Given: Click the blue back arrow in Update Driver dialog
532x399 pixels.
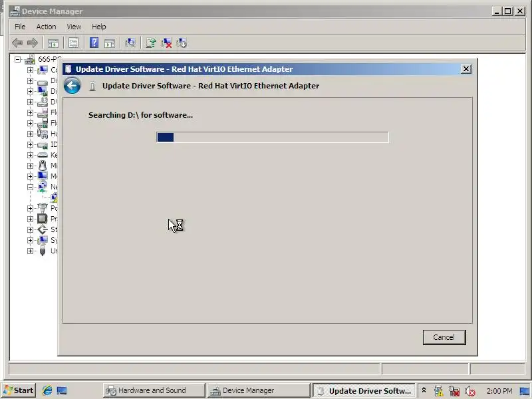Looking at the screenshot, I should (x=72, y=86).
